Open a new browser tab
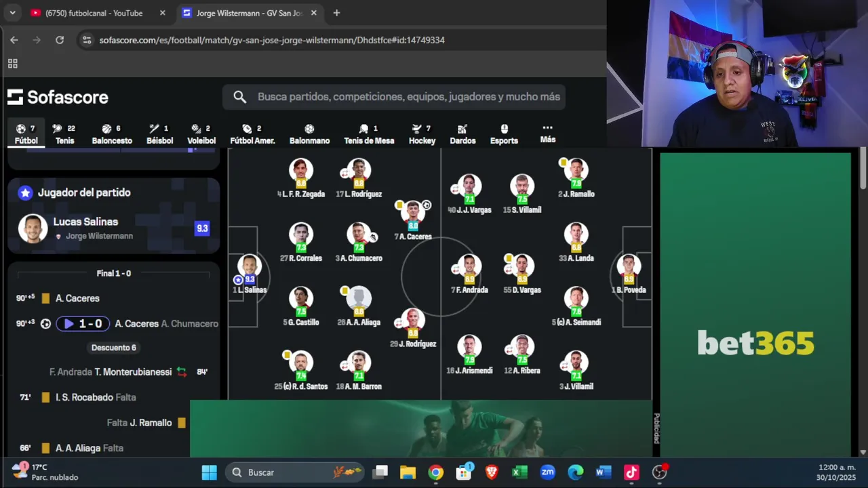This screenshot has height=488, width=868. point(336,13)
